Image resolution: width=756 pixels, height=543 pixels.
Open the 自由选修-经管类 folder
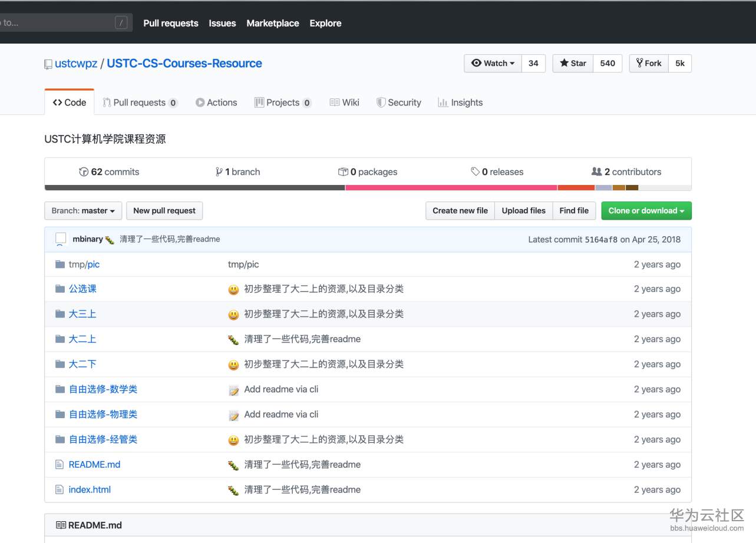(x=103, y=439)
